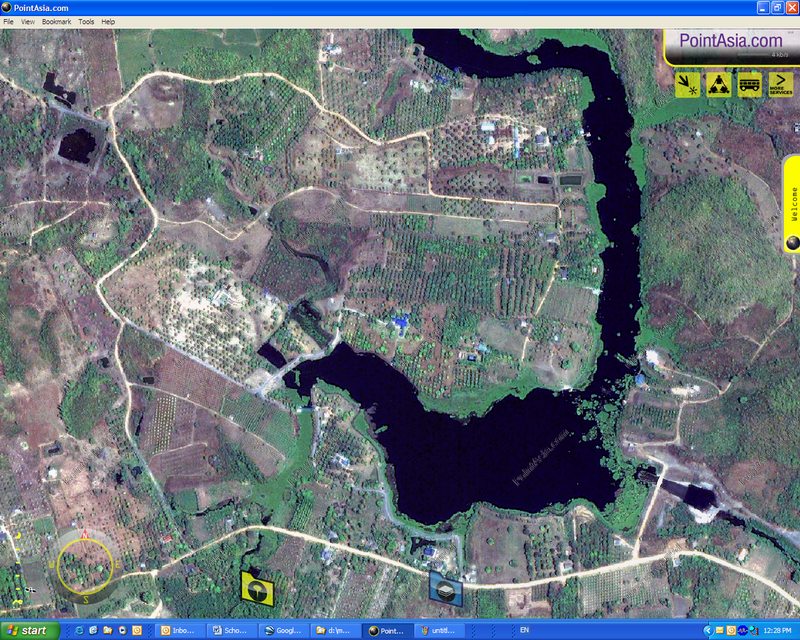Viewport: 800px width, 640px height.
Task: Click the triangle network icon button
Action: click(x=718, y=85)
